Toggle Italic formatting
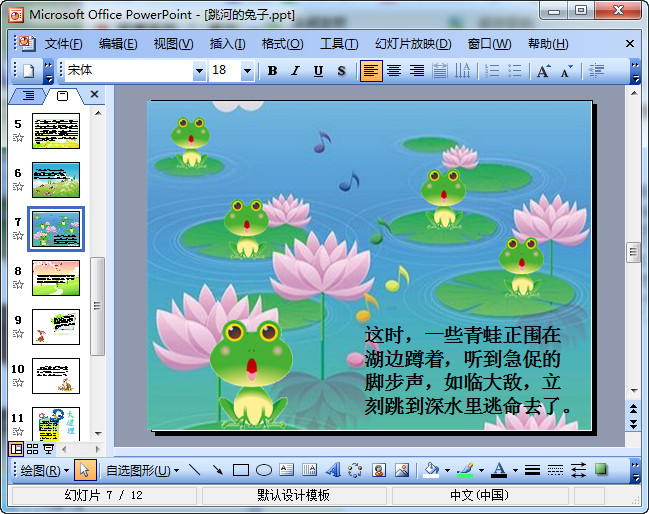 click(296, 71)
